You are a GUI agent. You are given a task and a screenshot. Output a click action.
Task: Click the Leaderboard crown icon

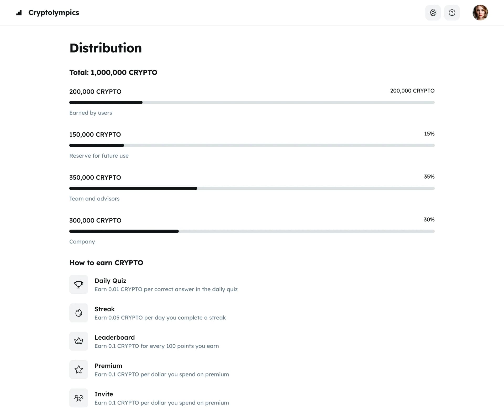coord(78,341)
